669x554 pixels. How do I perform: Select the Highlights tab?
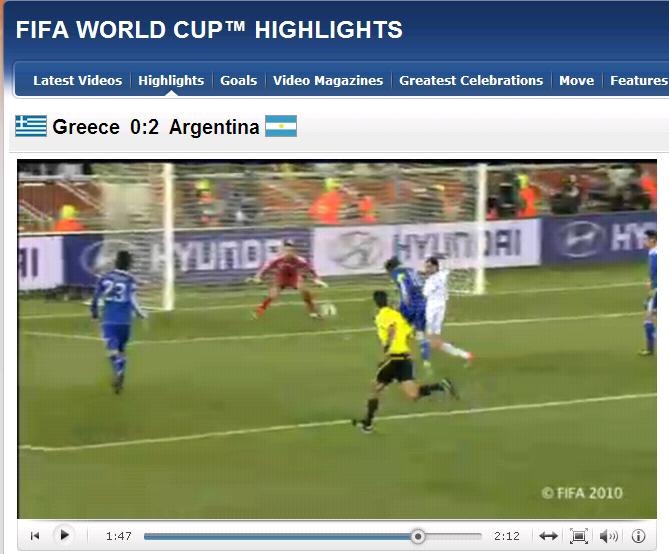[171, 80]
